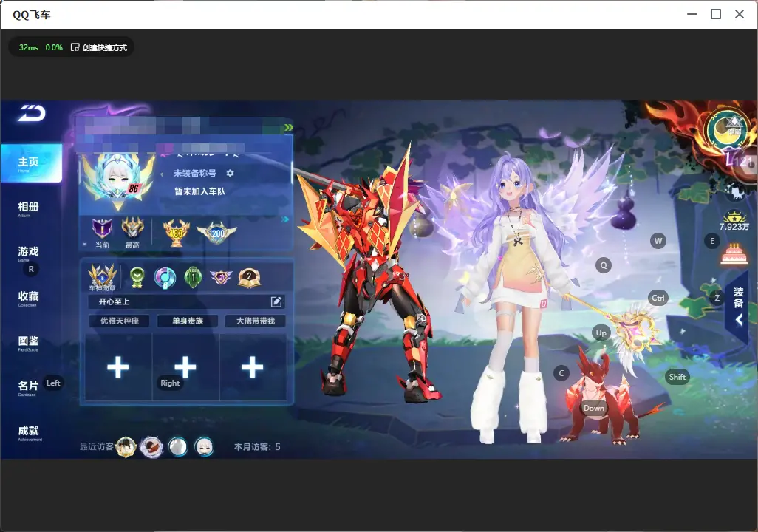Click the crown popularity icon above 7.923万
The width and height of the screenshot is (758, 532).
(734, 216)
